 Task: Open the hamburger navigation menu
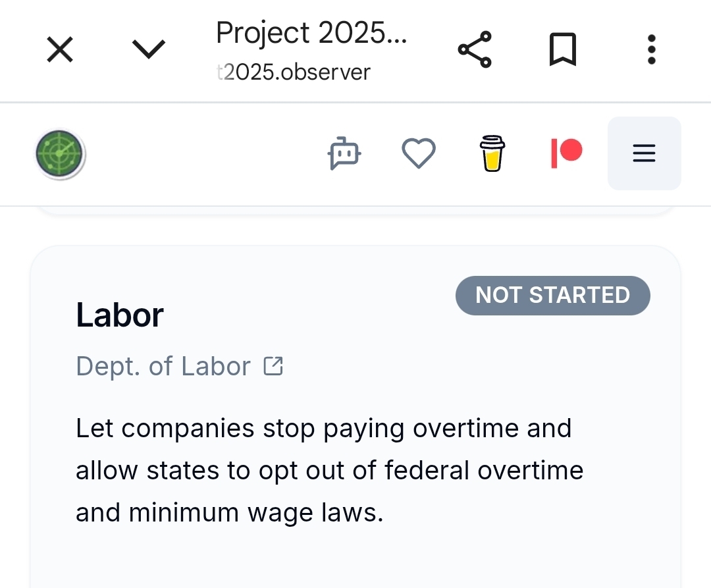coord(644,153)
